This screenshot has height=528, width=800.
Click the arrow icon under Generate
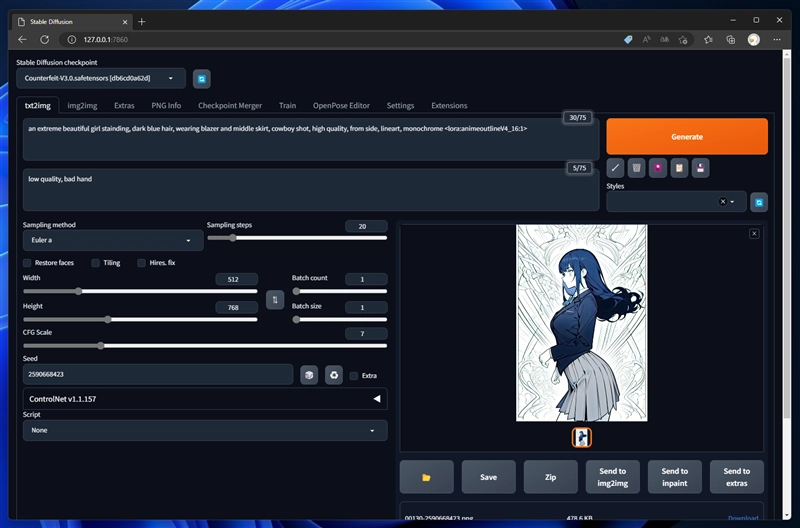click(x=615, y=168)
